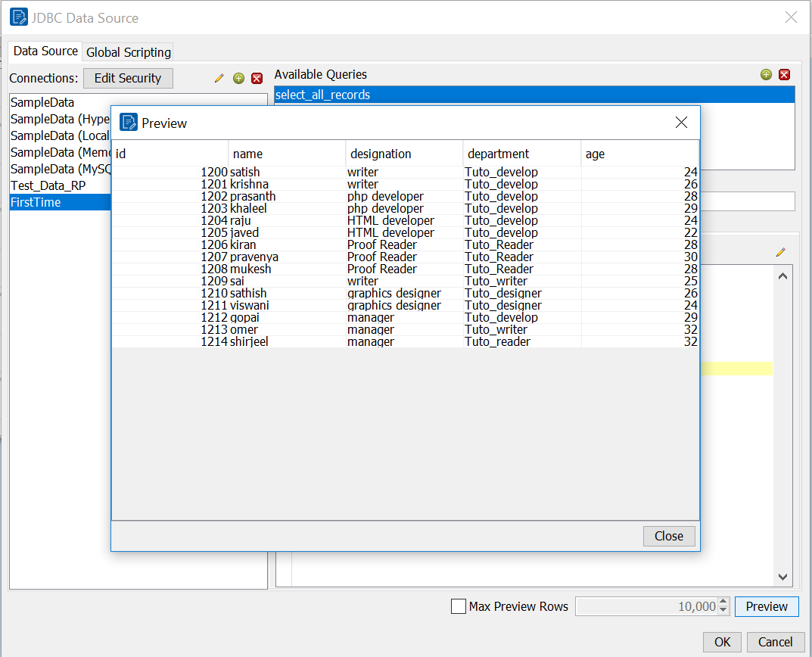Click the pencil edit icon above the script area
Screen dimensions: 812x657
[x=780, y=252]
